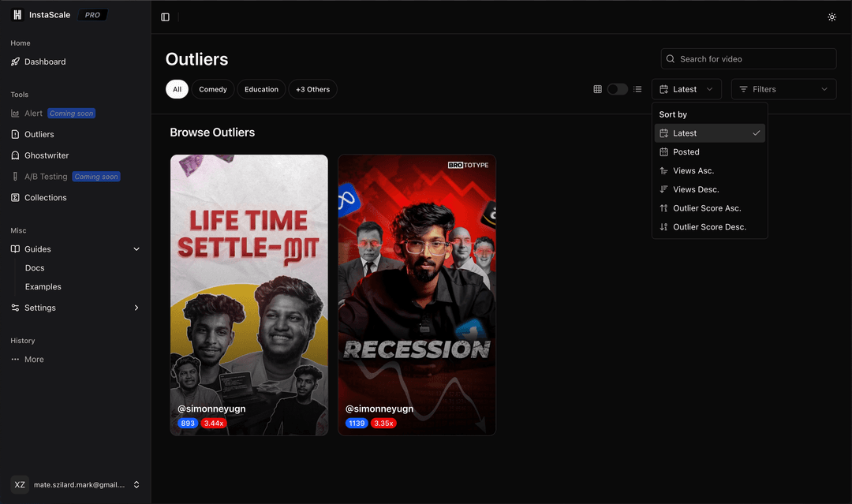This screenshot has width=852, height=504.
Task: Click the InstaScale logo icon
Action: click(17, 15)
